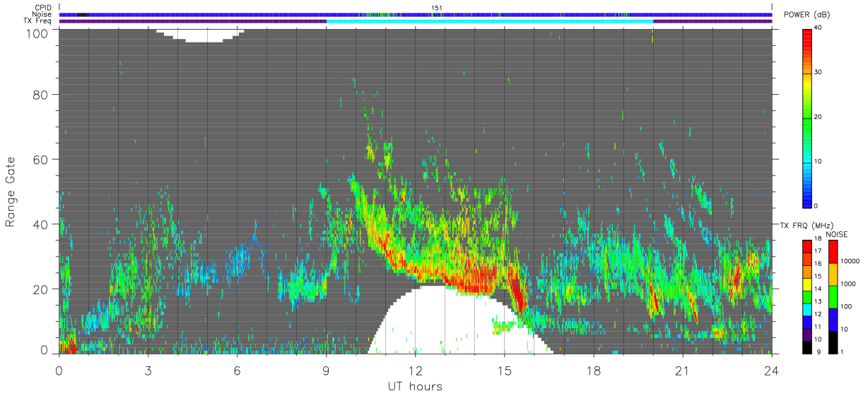Click the Range Gate axis tick 80
The image size is (868, 401).
[x=41, y=94]
